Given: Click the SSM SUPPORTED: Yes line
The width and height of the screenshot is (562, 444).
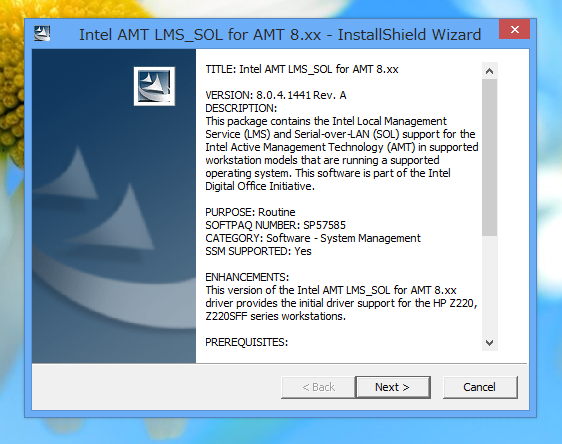Looking at the screenshot, I should [x=258, y=251].
